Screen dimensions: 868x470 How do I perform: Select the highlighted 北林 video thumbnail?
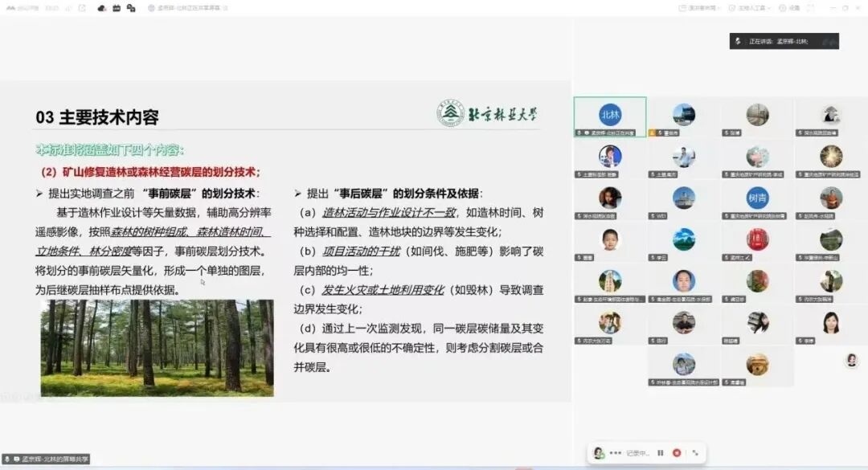[611, 112]
